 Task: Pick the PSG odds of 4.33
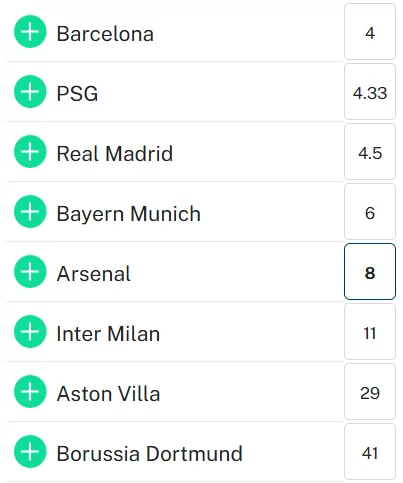(x=370, y=92)
